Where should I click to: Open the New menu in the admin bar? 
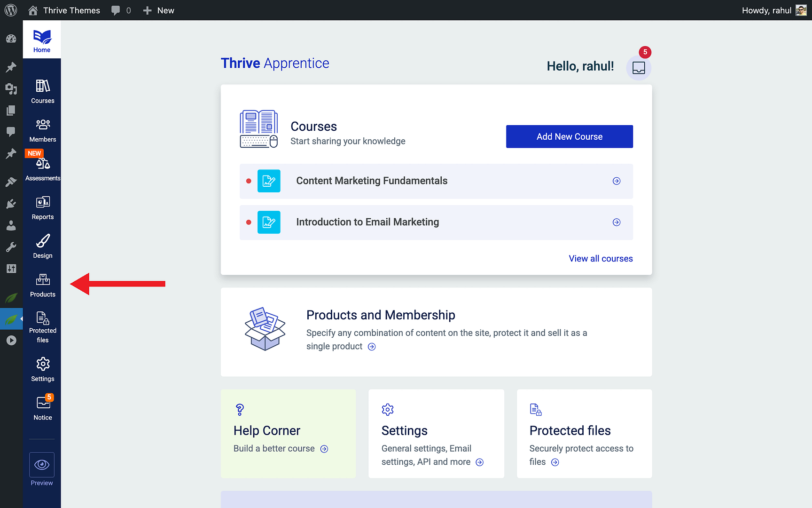pos(158,10)
